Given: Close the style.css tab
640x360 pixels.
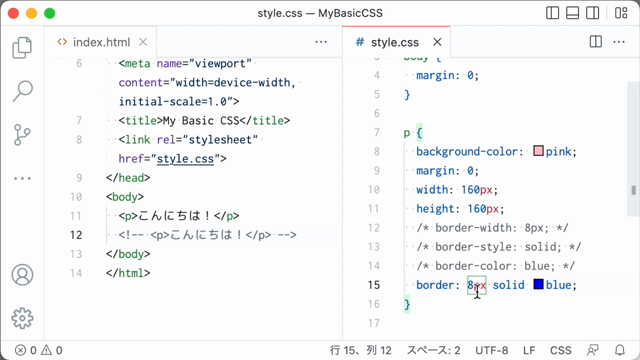Looking at the screenshot, I should coord(437,42).
